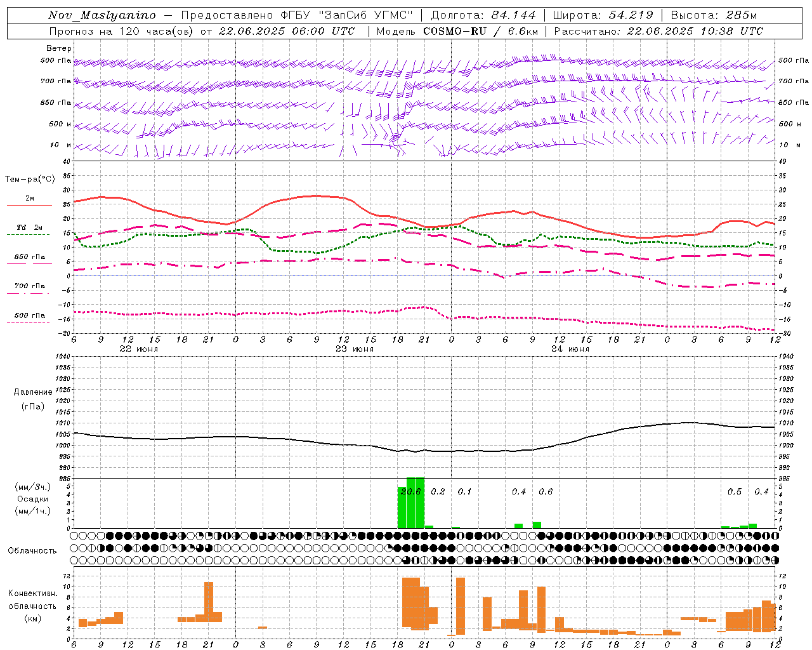The height and width of the screenshot is (650, 812).
Task: Click the 'Td 2м' dew point legend entry
Action: [29, 227]
